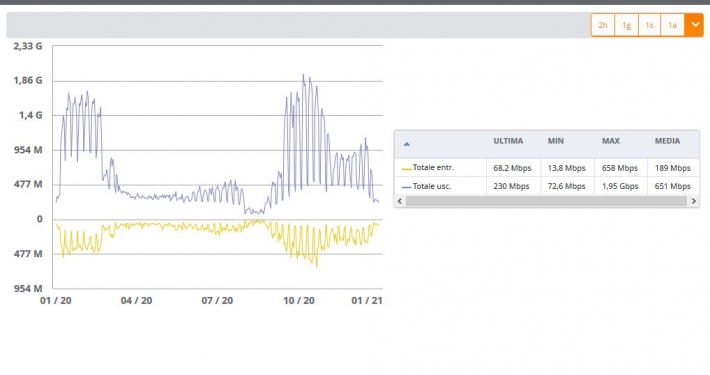This screenshot has height=375, width=710.
Task: Sort by the MEDIA column header
Action: point(667,141)
